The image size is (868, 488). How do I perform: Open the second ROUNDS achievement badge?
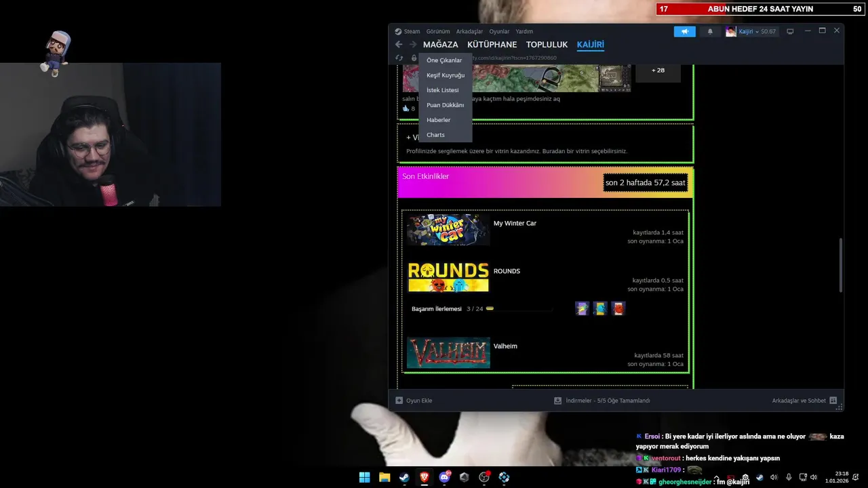pos(600,308)
